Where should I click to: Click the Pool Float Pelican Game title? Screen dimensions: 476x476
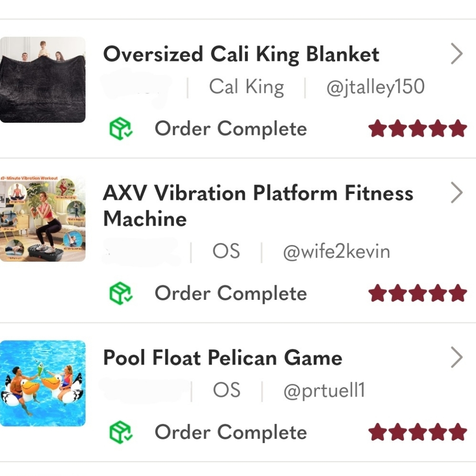click(223, 358)
